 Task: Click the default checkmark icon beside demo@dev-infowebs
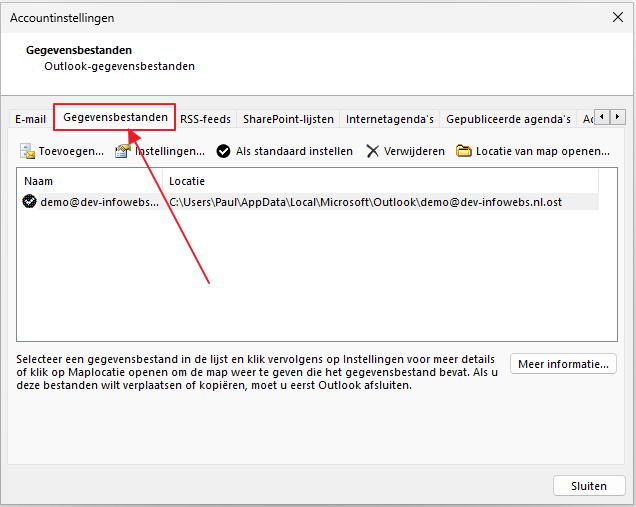point(30,201)
